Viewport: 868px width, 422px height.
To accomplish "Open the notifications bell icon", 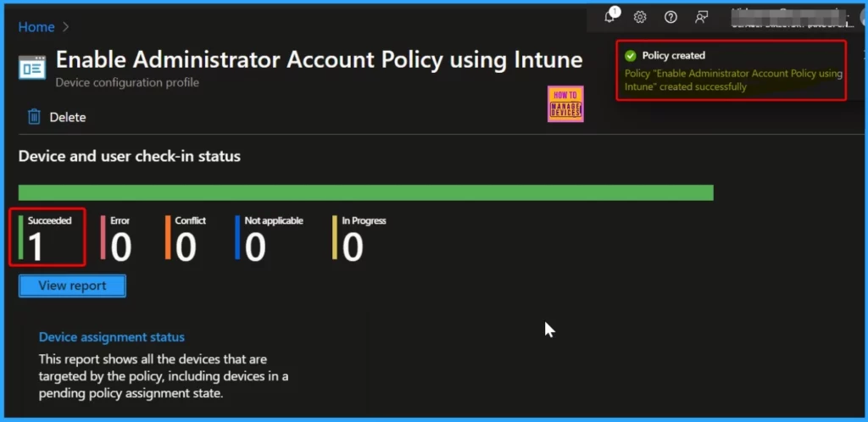I will pos(610,17).
